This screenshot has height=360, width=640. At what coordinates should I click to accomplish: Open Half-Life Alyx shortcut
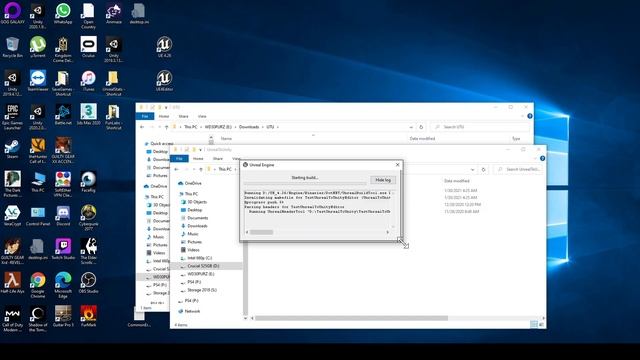tap(12, 283)
